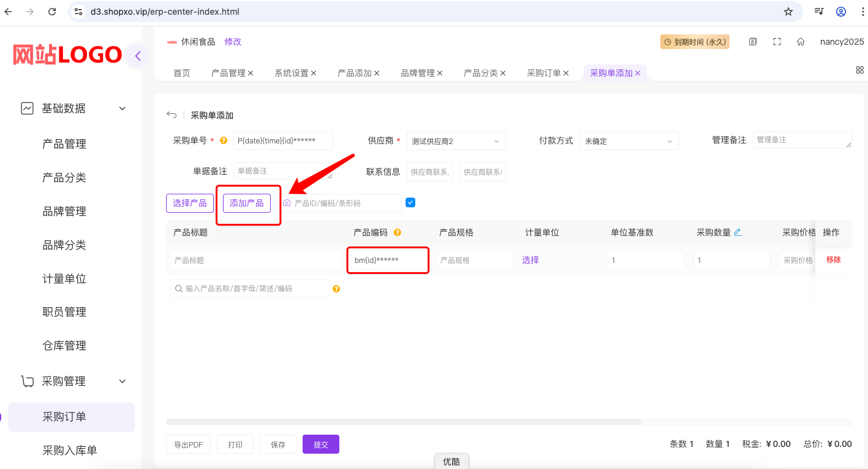
Task: Open the tab grid menu icon
Action: 859,70
